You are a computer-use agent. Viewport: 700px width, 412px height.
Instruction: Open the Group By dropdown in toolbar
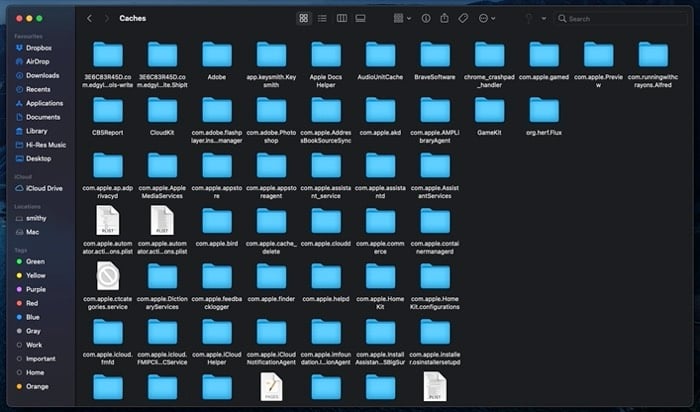[x=402, y=18]
